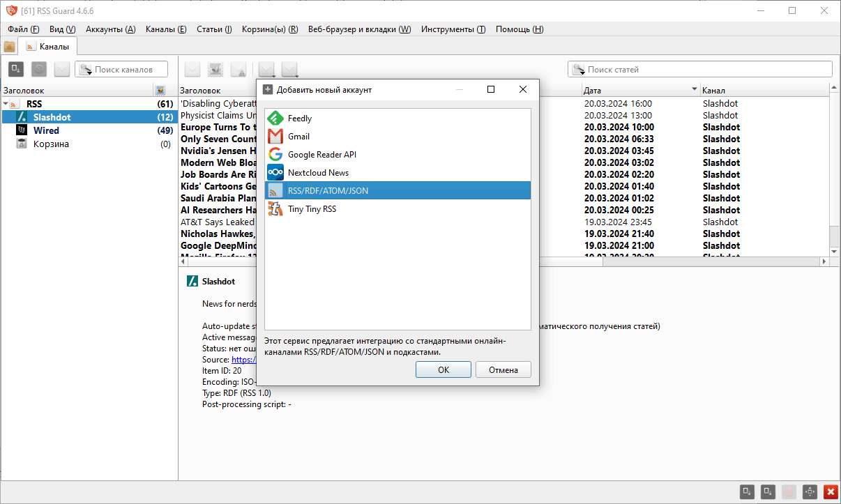Open the 'Nvidia's Jensen' article row
This screenshot has height=504, width=841.
coord(218,151)
